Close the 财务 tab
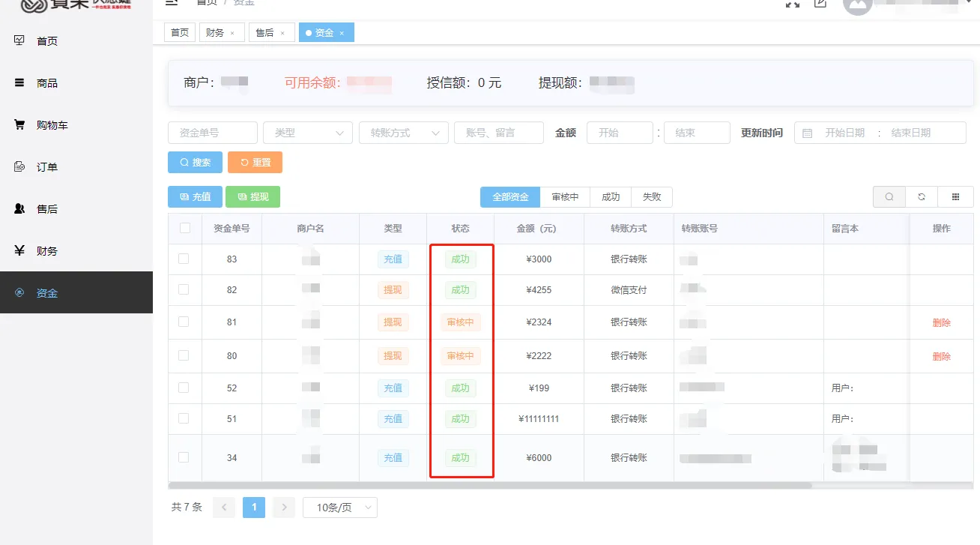Image resolution: width=980 pixels, height=545 pixels. click(x=232, y=33)
